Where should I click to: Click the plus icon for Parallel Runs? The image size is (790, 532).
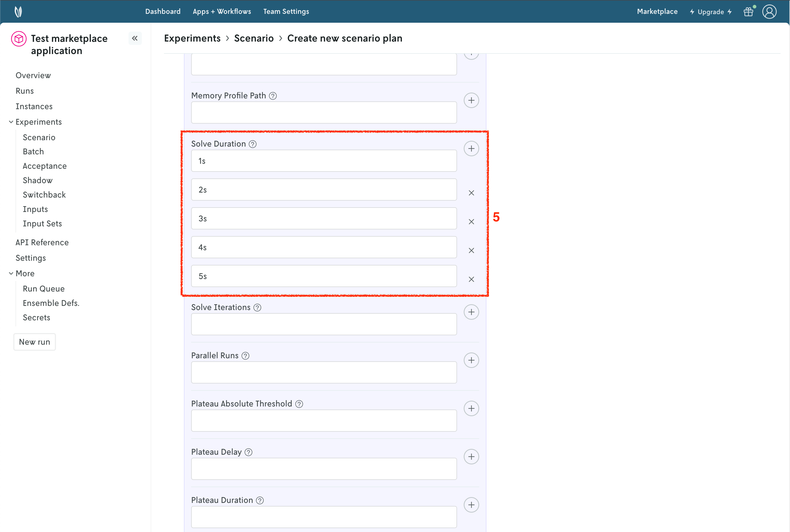click(x=471, y=360)
